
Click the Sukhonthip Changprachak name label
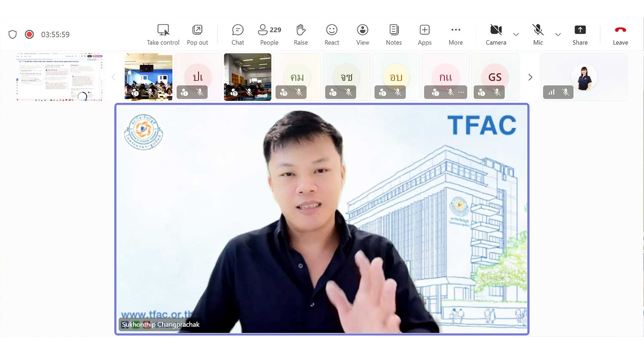coord(160,324)
